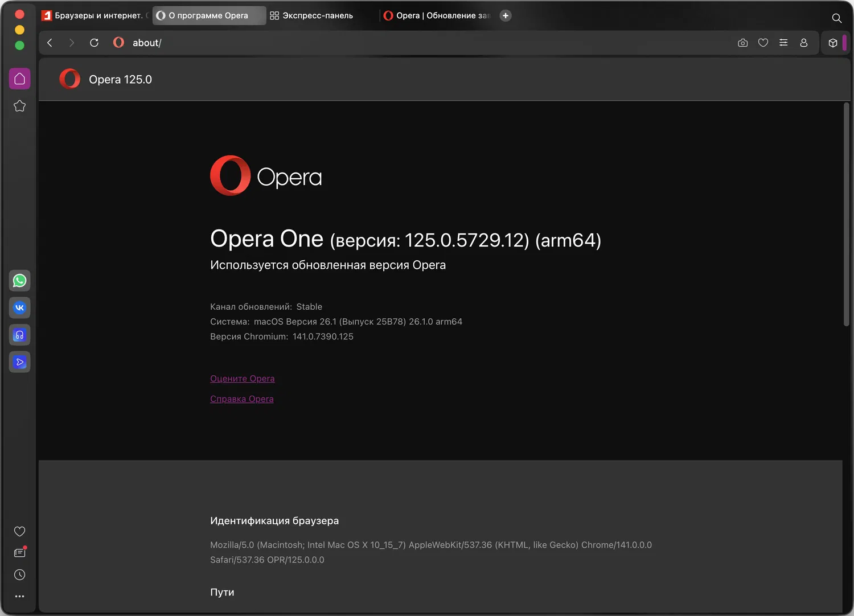The width and height of the screenshot is (854, 616).
Task: Click the Mozilla/5.0 user agent string
Action: click(431, 552)
